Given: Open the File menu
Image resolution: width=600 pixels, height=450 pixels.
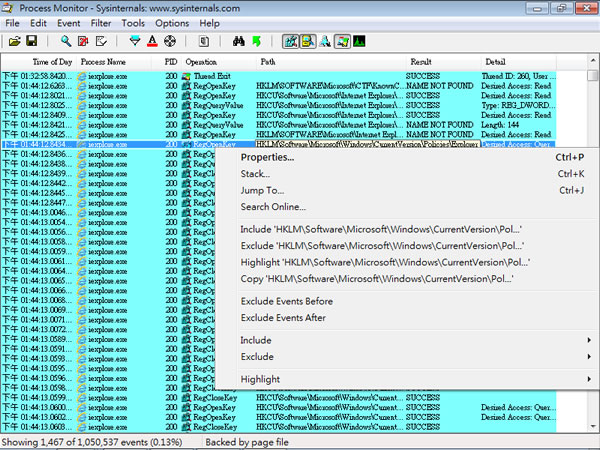Looking at the screenshot, I should point(12,23).
